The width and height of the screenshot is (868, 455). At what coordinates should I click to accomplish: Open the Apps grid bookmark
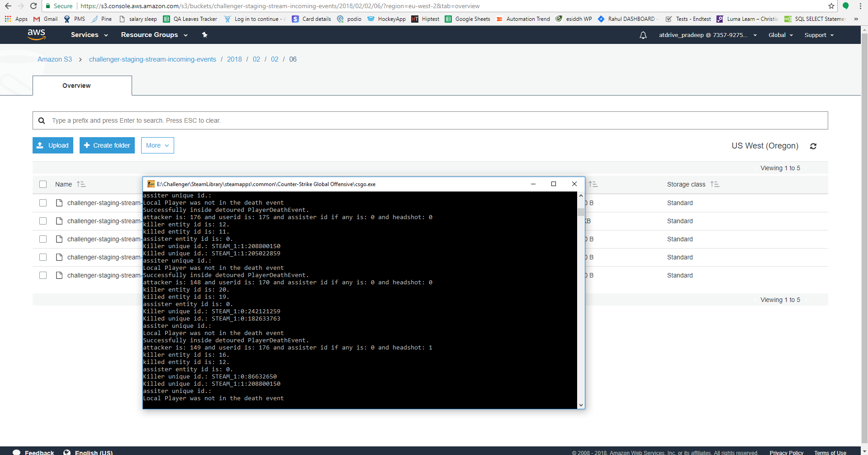pos(16,19)
